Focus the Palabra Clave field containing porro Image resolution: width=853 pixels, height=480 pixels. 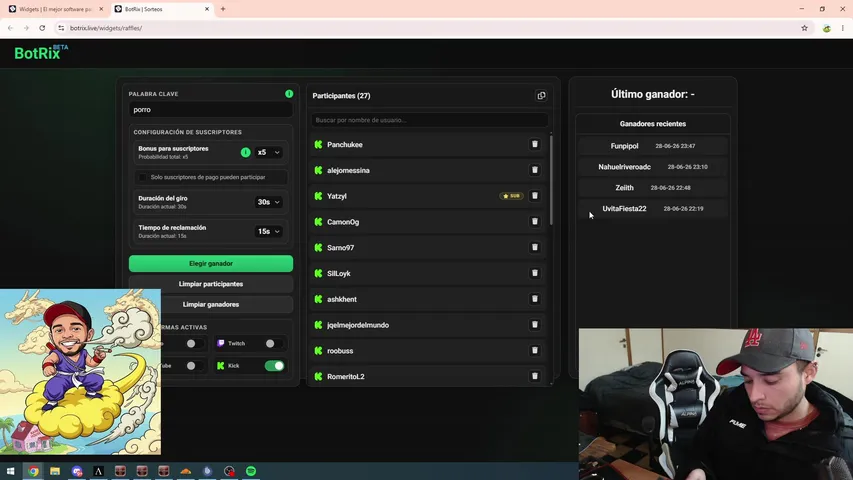click(x=211, y=109)
